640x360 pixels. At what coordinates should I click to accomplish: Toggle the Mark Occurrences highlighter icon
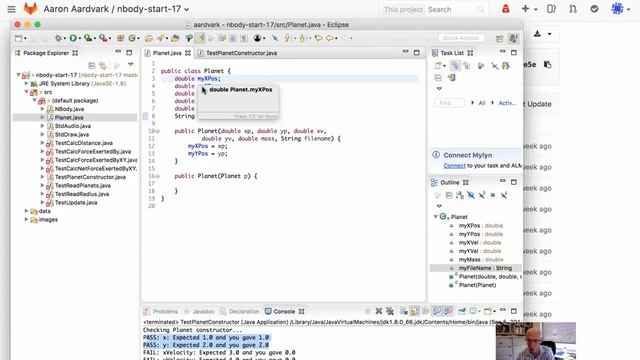(x=200, y=38)
